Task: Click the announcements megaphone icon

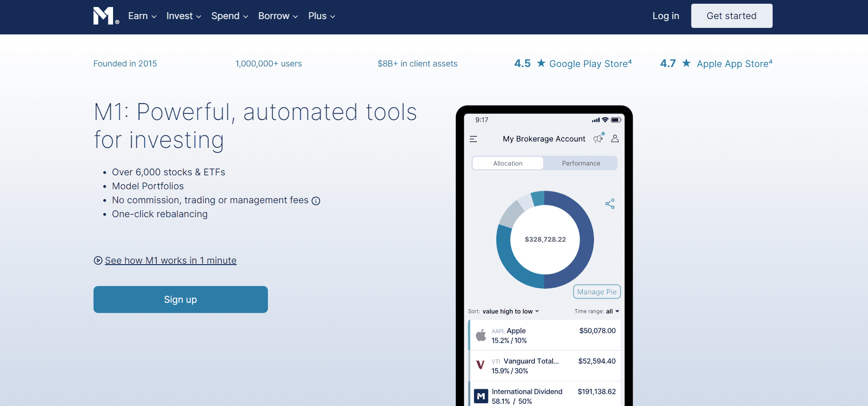Action: tap(598, 139)
